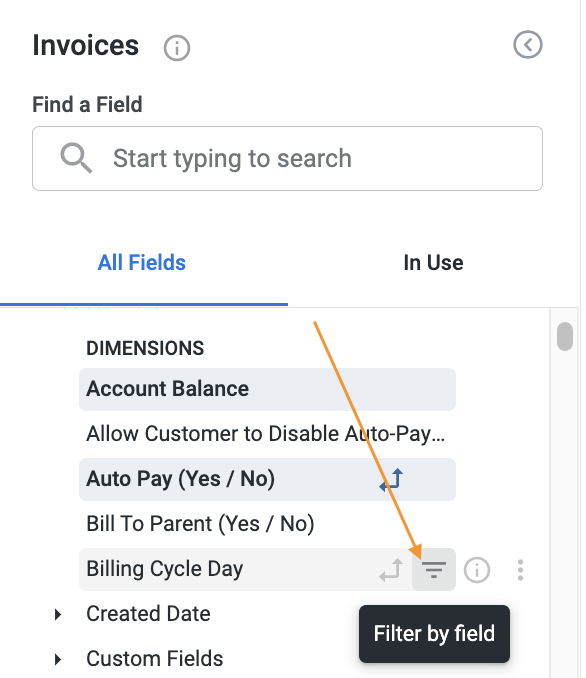The width and height of the screenshot is (586, 678).
Task: Expand the Created Date group arrow
Action: (58, 614)
